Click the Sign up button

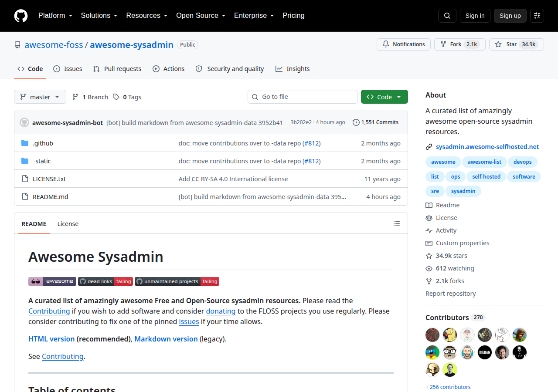coord(510,16)
